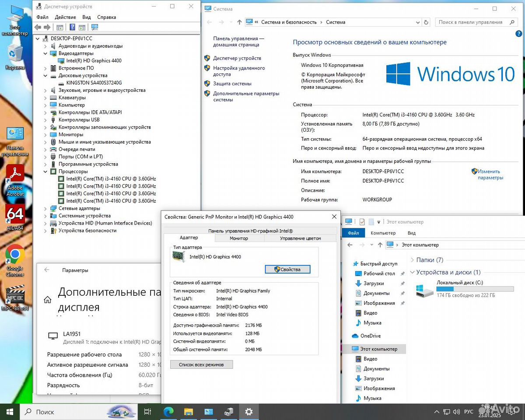Open the Компьютер ribbon tab in Explorer

click(x=383, y=233)
